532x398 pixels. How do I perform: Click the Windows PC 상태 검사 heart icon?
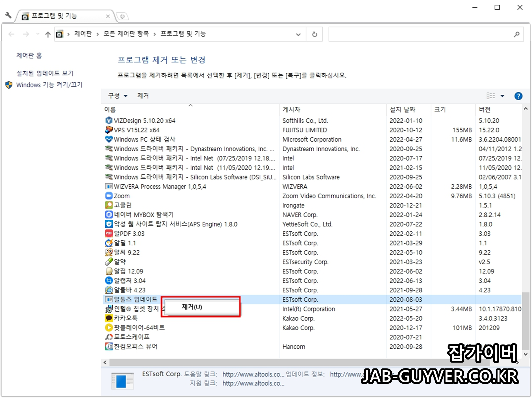point(109,139)
